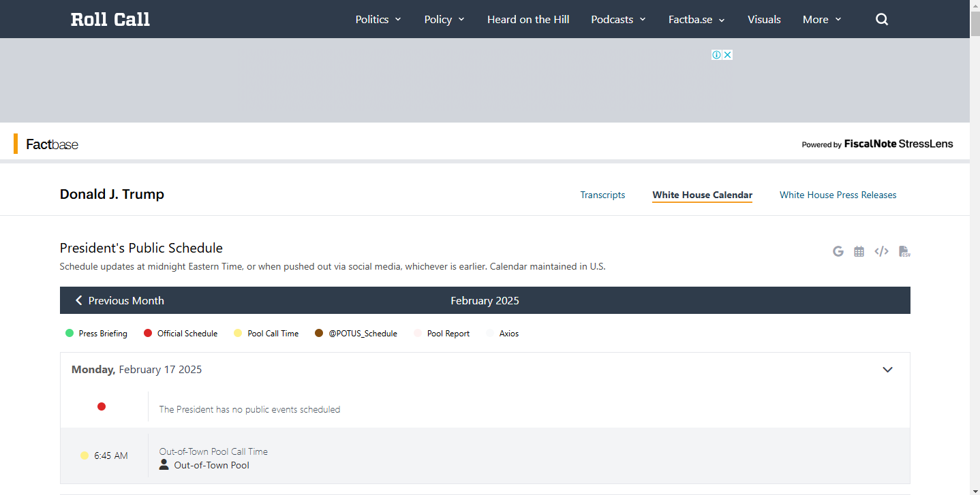The height and width of the screenshot is (495, 980).
Task: Expand the Podcasts menu
Action: point(618,19)
